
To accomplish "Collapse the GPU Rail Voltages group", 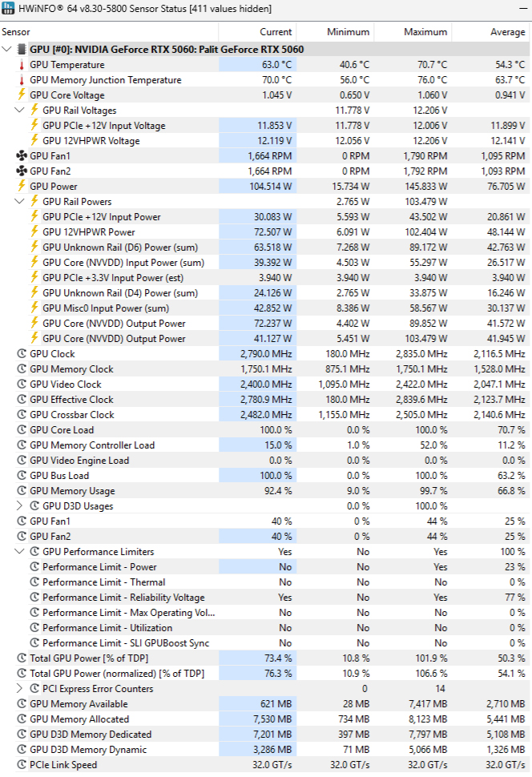I will (20, 110).
